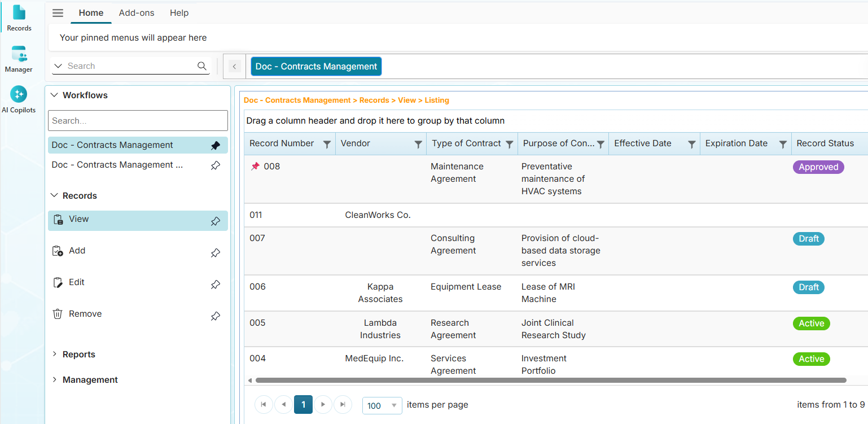Click the View records icon
The height and width of the screenshot is (424, 868).
pyautogui.click(x=58, y=218)
